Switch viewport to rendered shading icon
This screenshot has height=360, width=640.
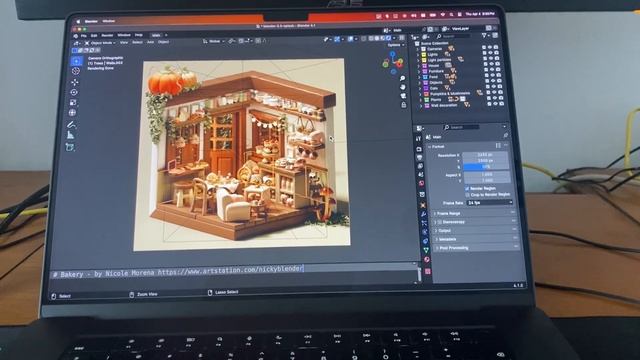(x=388, y=38)
